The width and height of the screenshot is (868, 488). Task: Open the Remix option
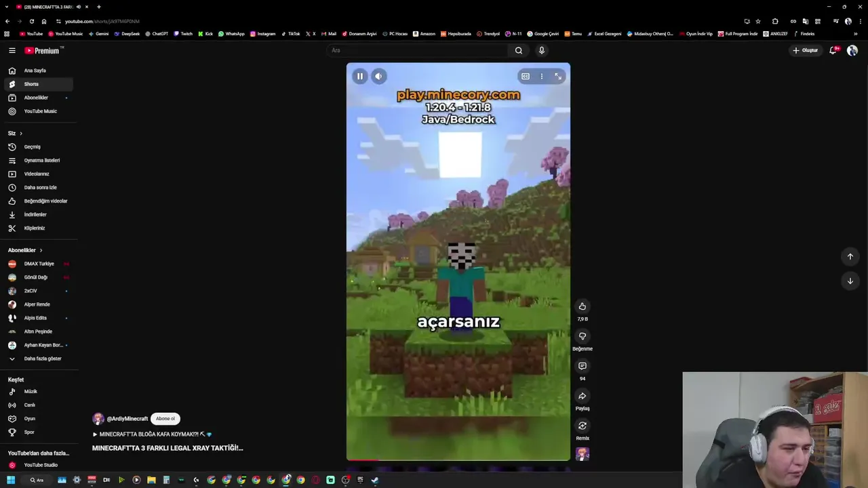click(583, 426)
